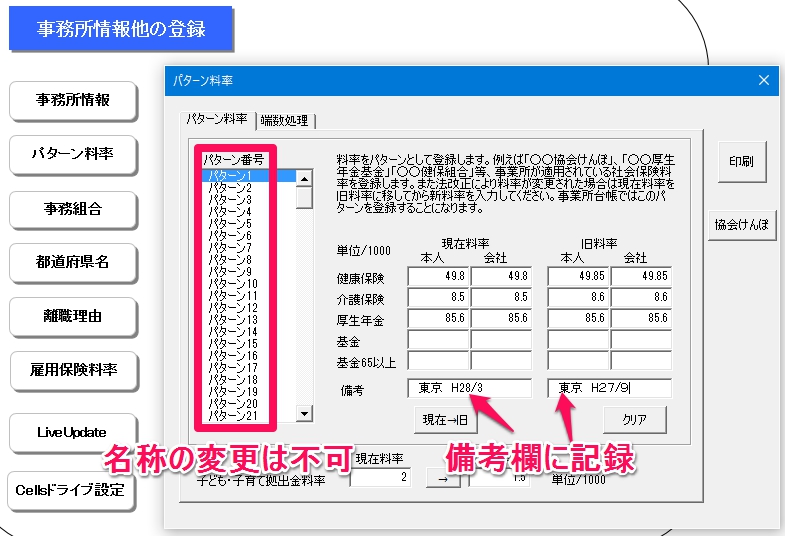Click old 介護保険 会社 field 8.6

641,297
